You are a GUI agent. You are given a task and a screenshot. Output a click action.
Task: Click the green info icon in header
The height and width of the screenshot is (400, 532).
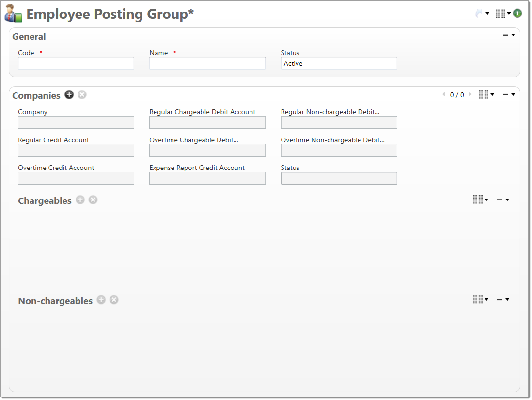pos(517,14)
